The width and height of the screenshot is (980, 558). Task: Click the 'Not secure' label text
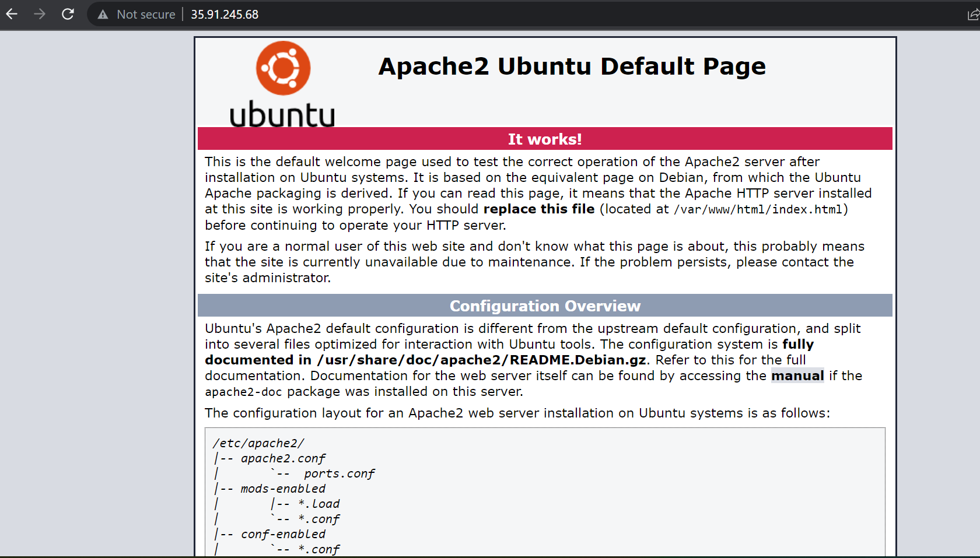pyautogui.click(x=146, y=14)
